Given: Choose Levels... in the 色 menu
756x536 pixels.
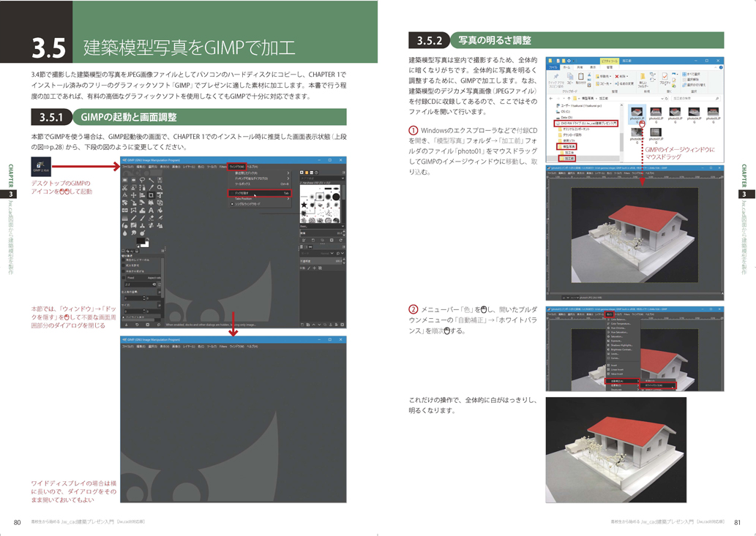Looking at the screenshot, I should [x=615, y=354].
